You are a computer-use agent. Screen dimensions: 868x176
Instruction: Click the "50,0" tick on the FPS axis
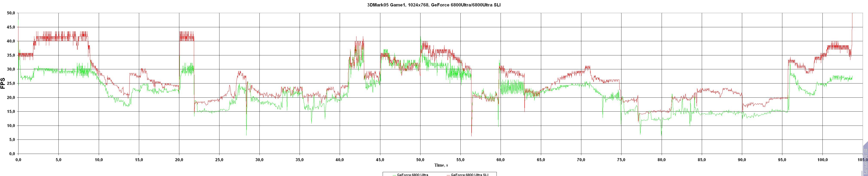[11, 13]
